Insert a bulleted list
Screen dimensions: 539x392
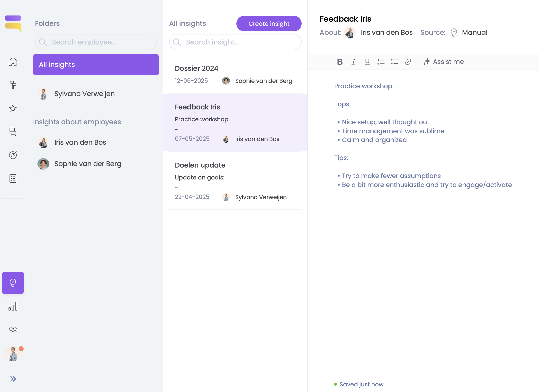pos(394,62)
